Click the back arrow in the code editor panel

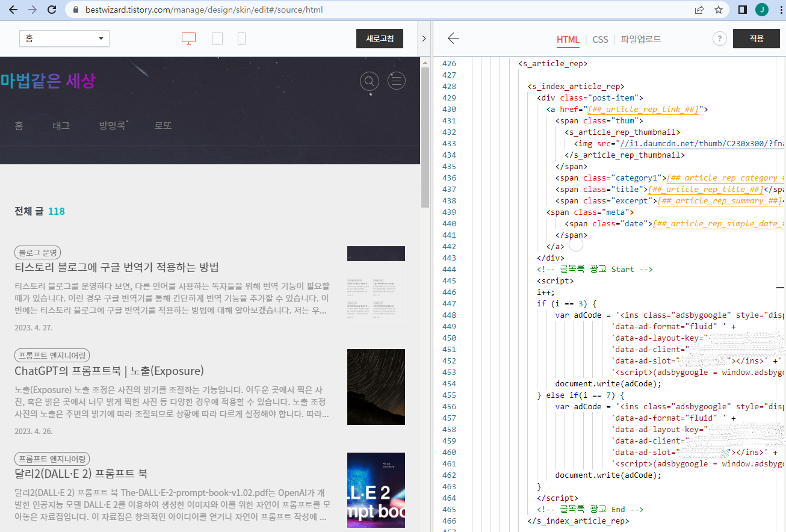(453, 38)
